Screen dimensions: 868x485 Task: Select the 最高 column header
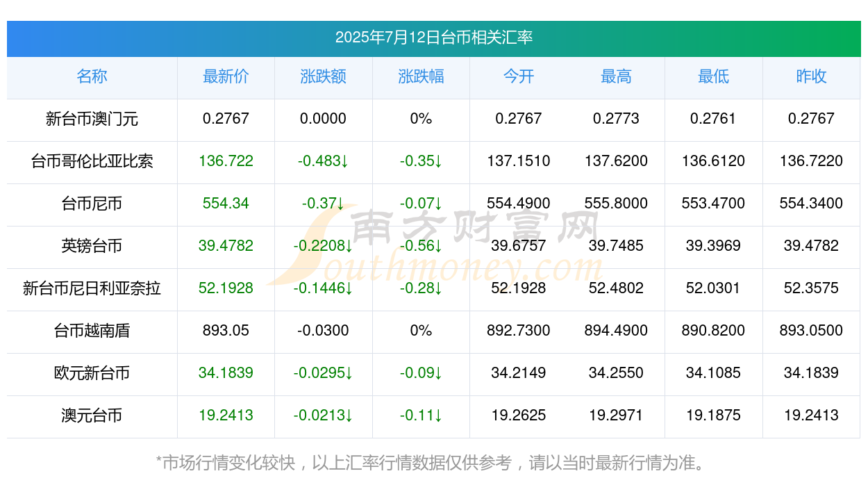[616, 76]
